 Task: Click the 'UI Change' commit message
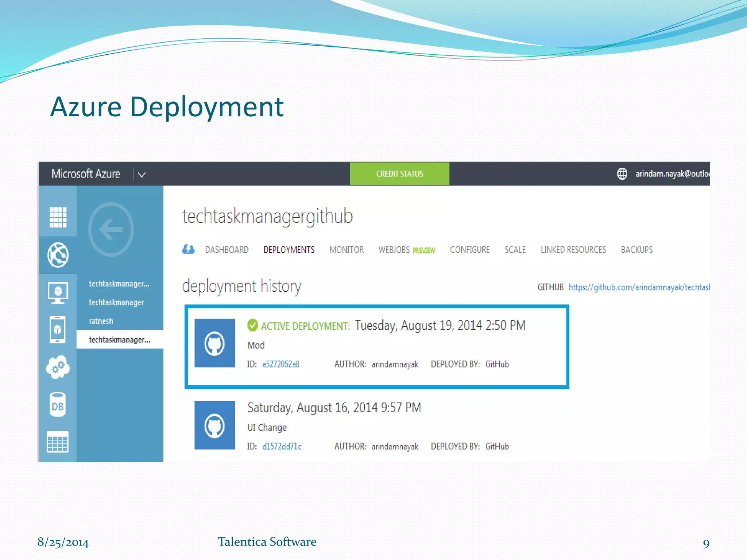(267, 427)
